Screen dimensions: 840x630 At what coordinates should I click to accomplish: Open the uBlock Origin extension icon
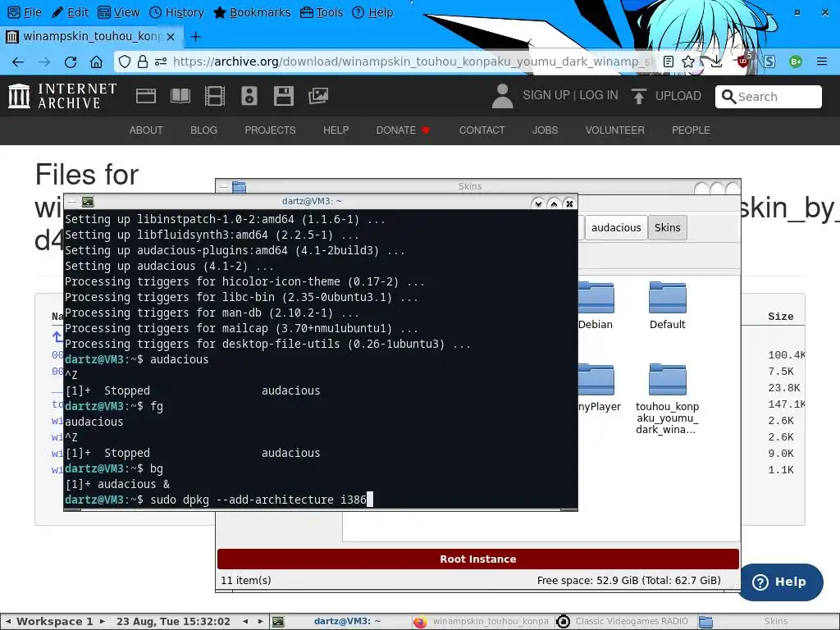(x=743, y=61)
